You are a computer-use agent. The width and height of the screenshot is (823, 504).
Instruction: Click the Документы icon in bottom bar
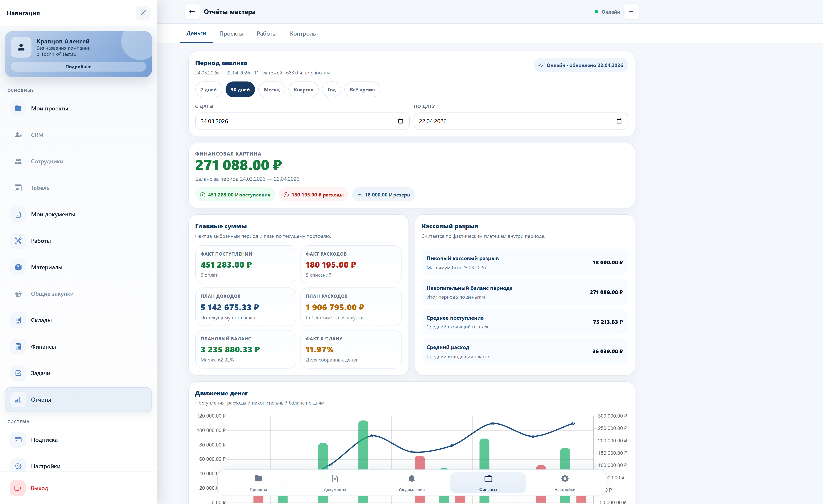335,479
